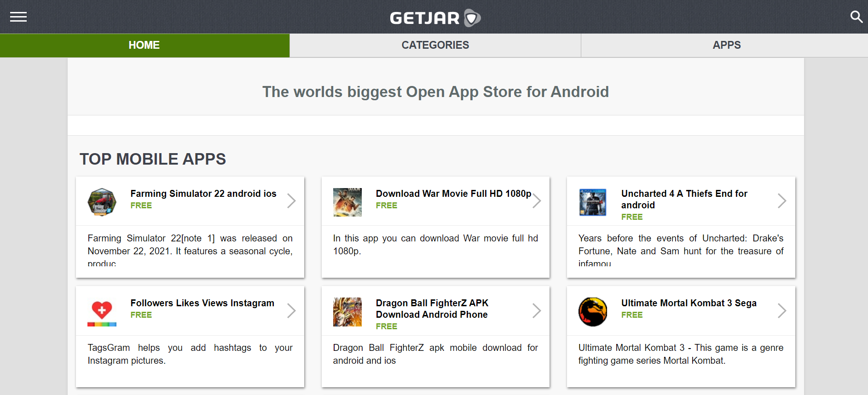Click FREE label under War Movie
This screenshot has width=868, height=395.
(x=387, y=206)
